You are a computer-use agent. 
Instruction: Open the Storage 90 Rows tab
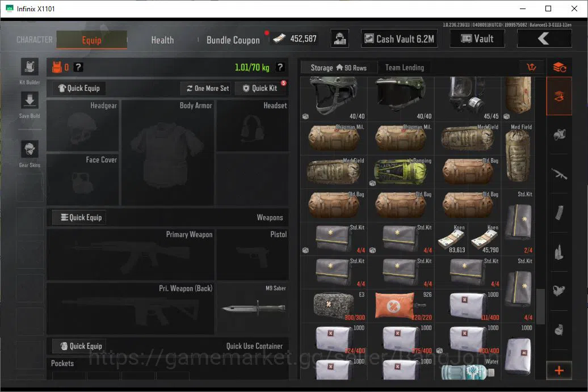click(x=339, y=68)
